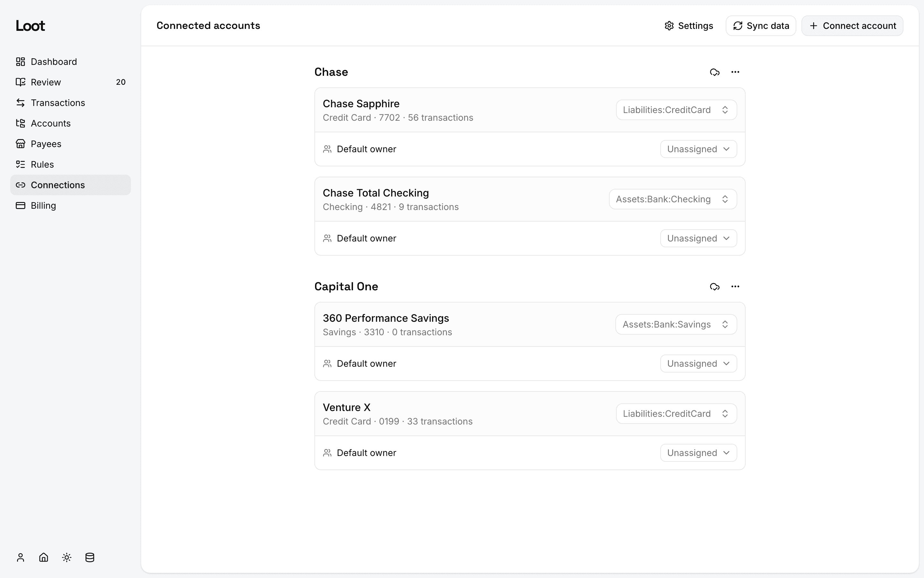Click the Connections link icon
This screenshot has height=578, width=924.
click(x=21, y=185)
